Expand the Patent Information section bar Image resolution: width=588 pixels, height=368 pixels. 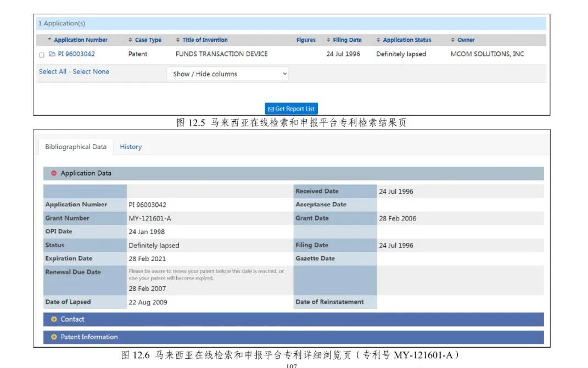pos(293,337)
